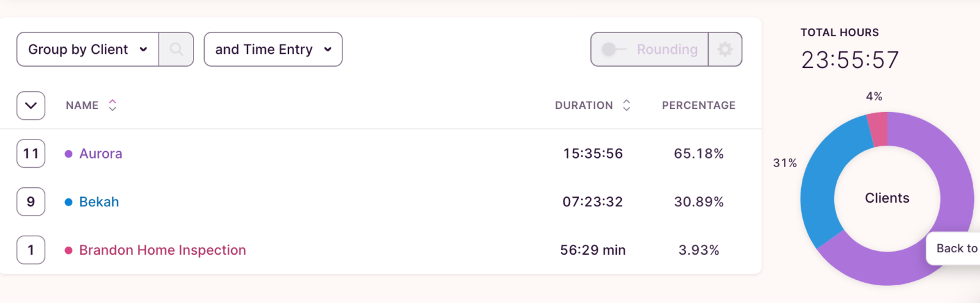Image resolution: width=980 pixels, height=303 pixels.
Task: Open the and Time Entry dropdown
Action: click(273, 49)
